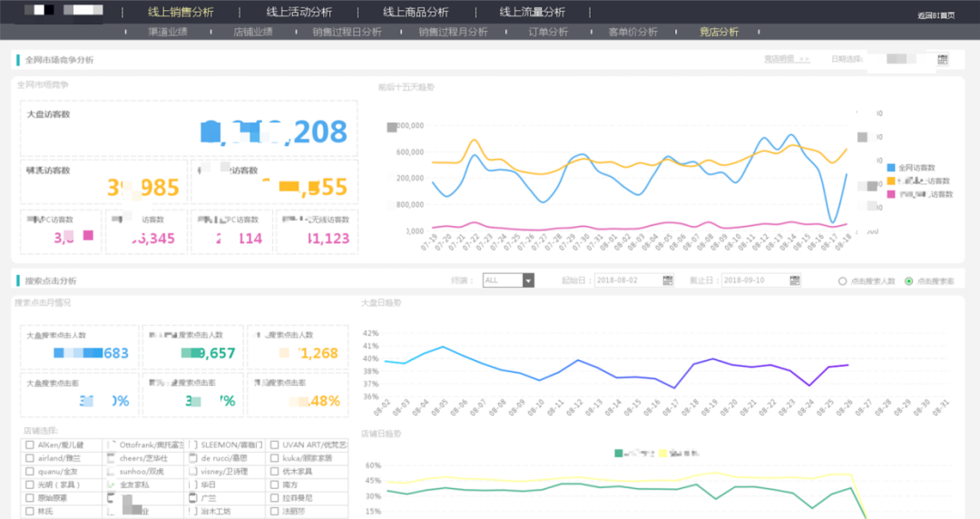Click the 大盘搜索点击率 card label
The height and width of the screenshot is (519, 980).
coord(53,383)
